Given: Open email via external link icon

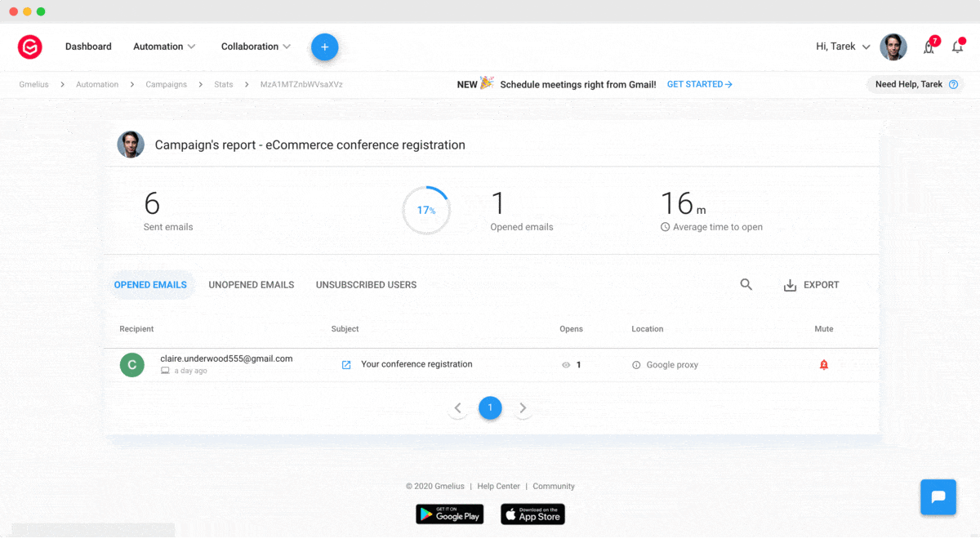Looking at the screenshot, I should tap(346, 365).
